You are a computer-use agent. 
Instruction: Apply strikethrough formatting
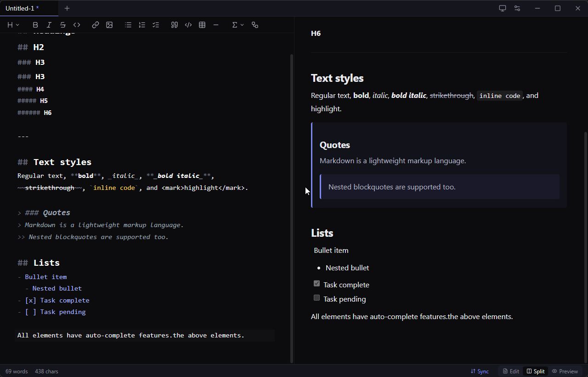pyautogui.click(x=63, y=25)
